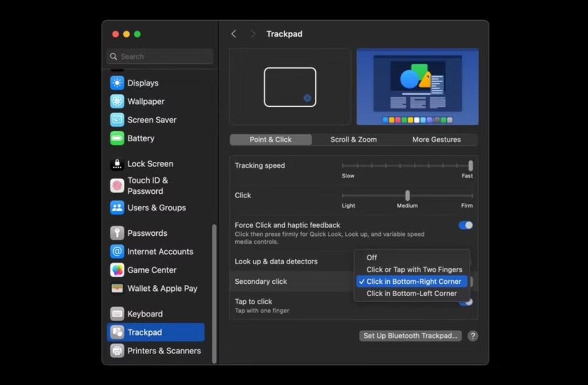
Task: Click the Trackpad icon in sidebar
Action: coord(117,332)
